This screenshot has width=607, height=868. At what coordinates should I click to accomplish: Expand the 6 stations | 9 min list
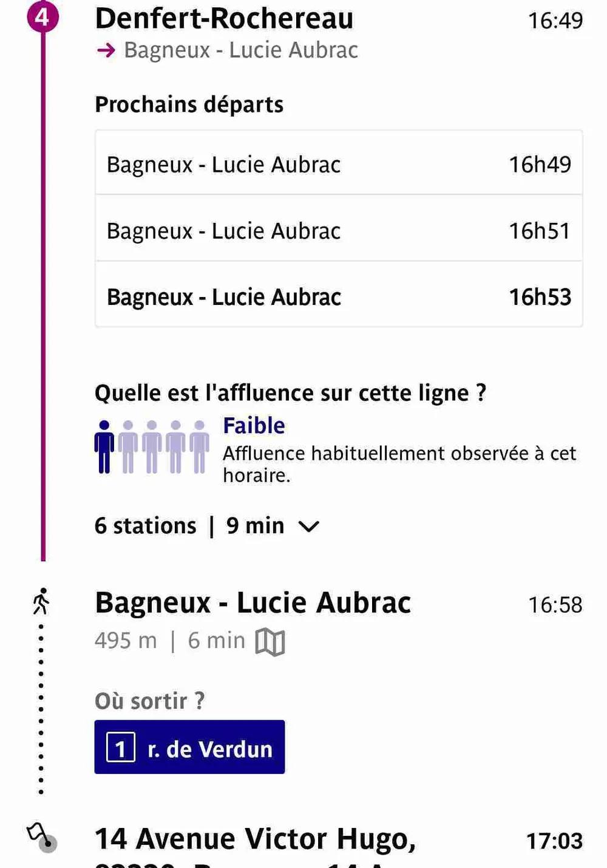point(189,526)
